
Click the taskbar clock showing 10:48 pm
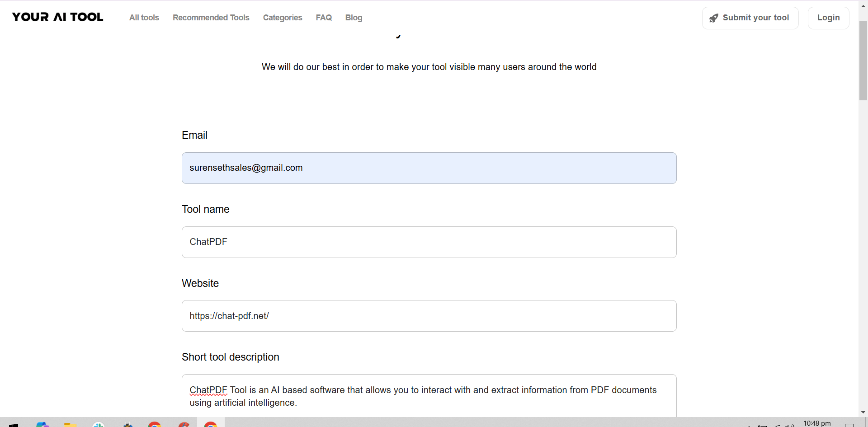pos(817,423)
